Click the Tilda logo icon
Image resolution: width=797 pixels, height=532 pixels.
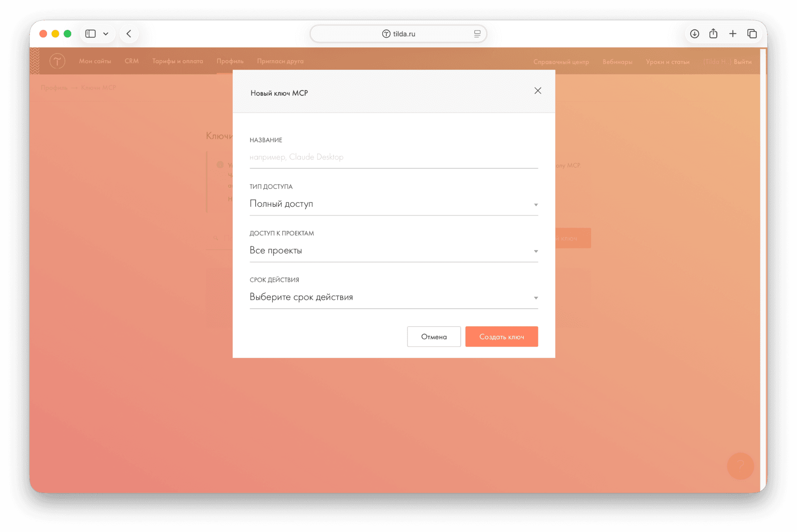point(57,61)
